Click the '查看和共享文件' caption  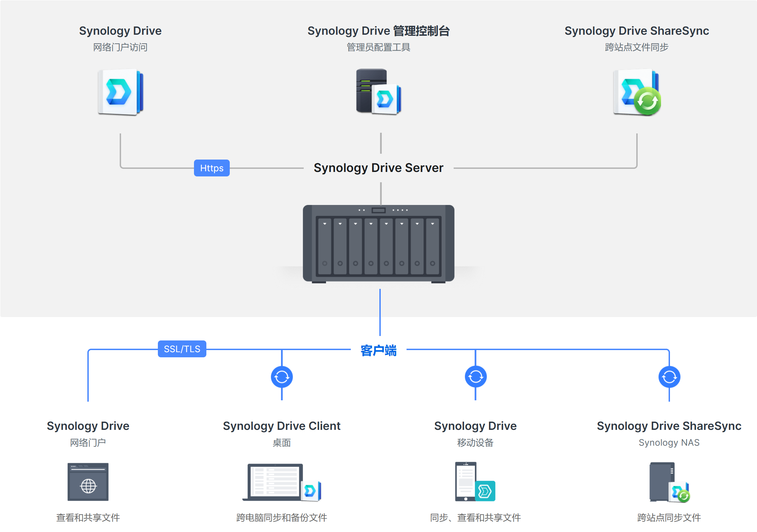click(x=88, y=518)
